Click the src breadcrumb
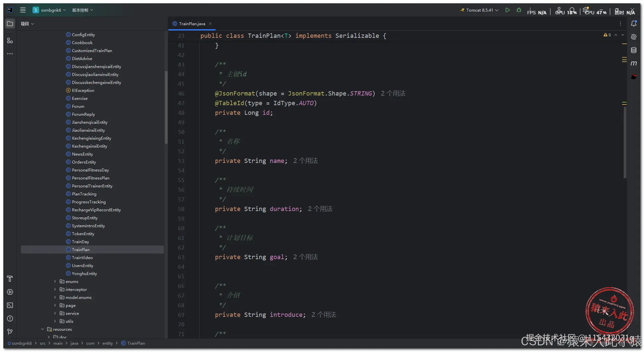Viewport: 644px width, 352px height. tap(43, 343)
